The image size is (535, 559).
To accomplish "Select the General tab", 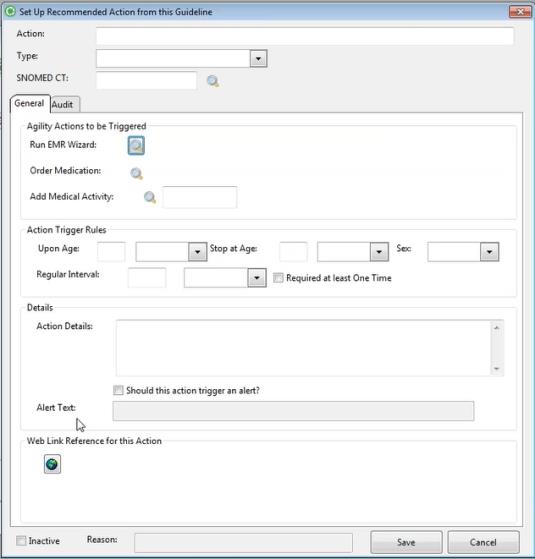I will (30, 103).
